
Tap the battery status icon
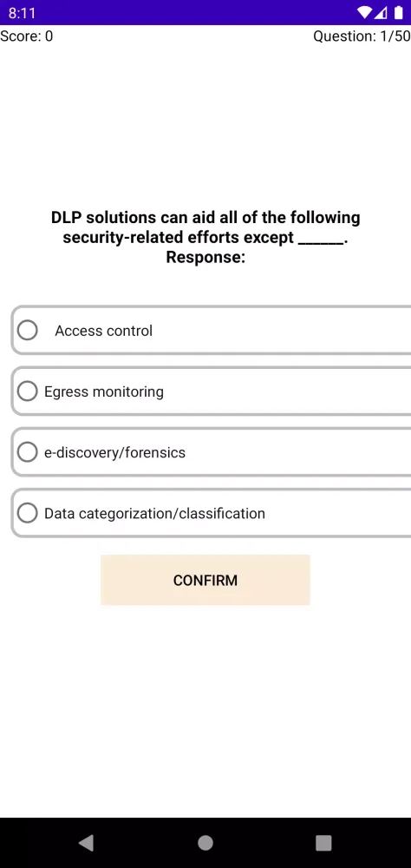[399, 12]
